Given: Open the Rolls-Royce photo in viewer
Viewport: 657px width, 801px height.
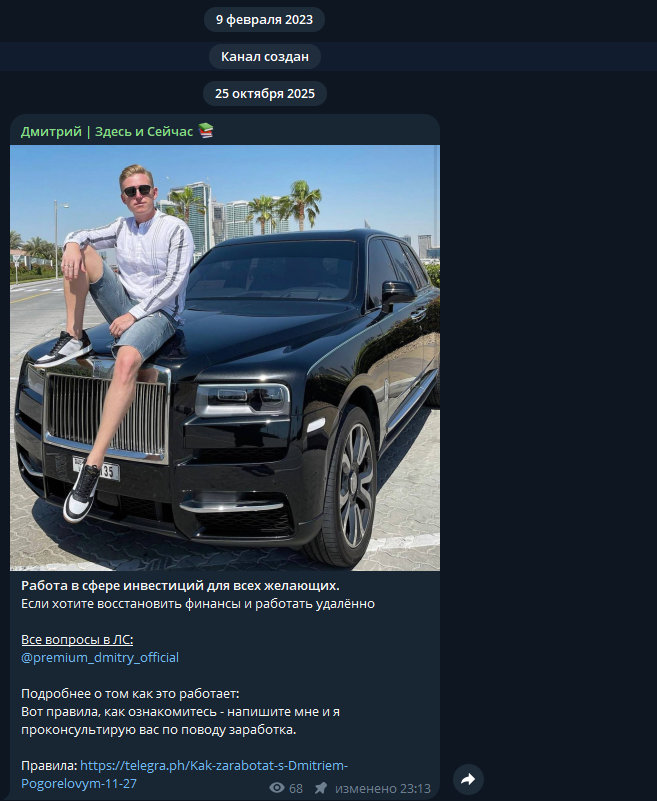Looking at the screenshot, I should [225, 358].
